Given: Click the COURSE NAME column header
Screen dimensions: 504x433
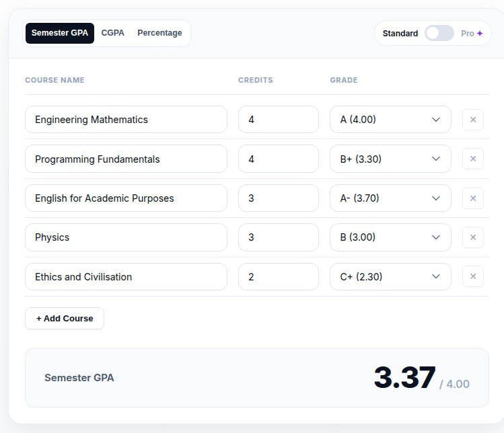Looking at the screenshot, I should coord(55,80).
